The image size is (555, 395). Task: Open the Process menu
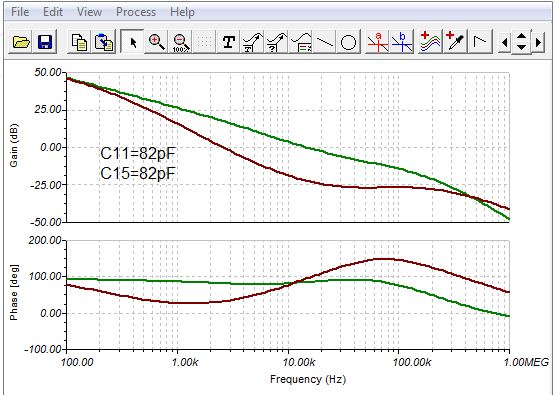click(x=136, y=12)
